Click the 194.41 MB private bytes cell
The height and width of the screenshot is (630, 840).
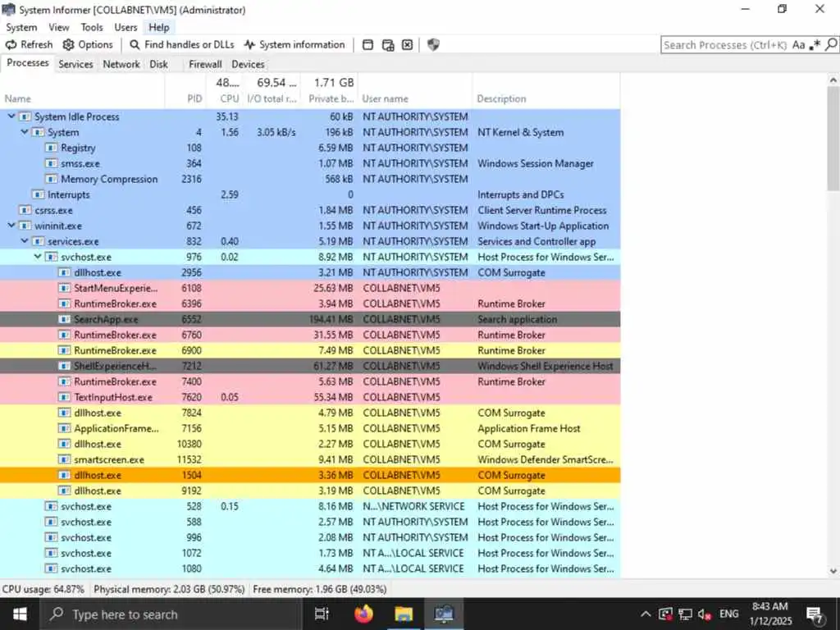tap(331, 319)
